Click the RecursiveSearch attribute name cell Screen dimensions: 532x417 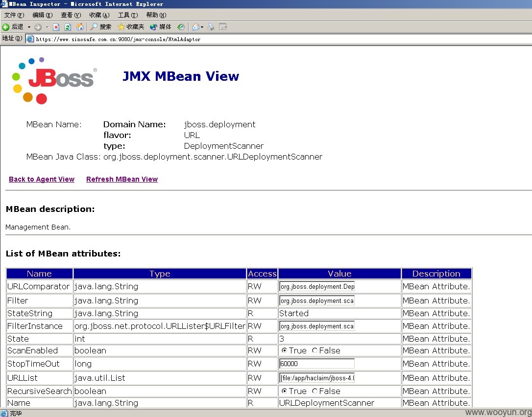pyautogui.click(x=39, y=391)
